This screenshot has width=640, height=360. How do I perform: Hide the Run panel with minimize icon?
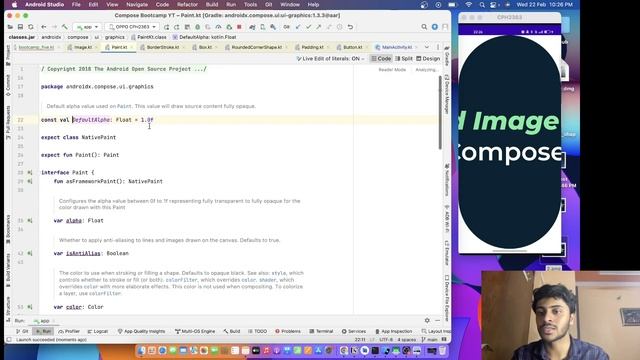[438, 321]
